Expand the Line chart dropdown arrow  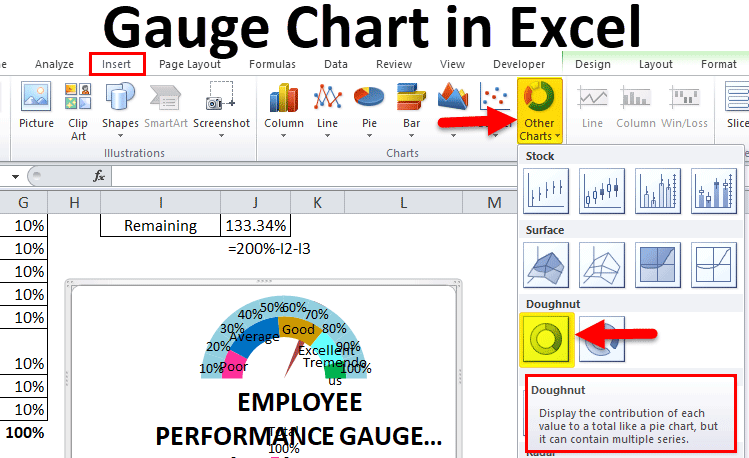pyautogui.click(x=327, y=136)
